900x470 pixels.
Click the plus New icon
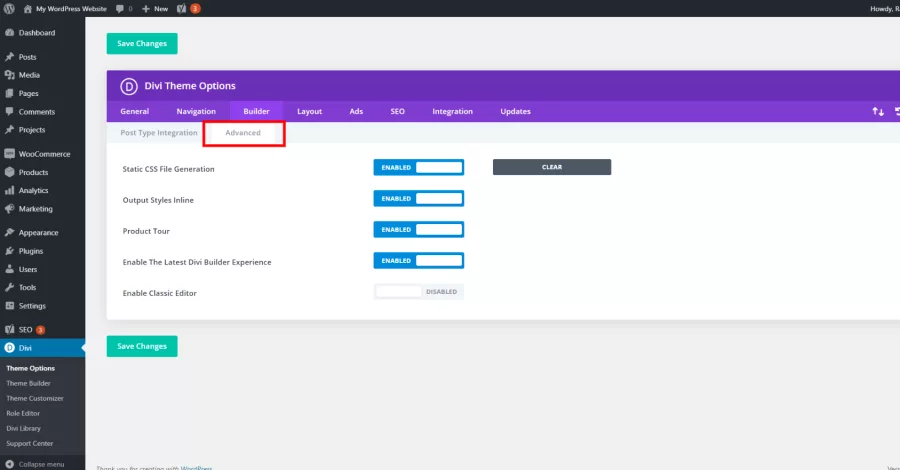tap(146, 9)
